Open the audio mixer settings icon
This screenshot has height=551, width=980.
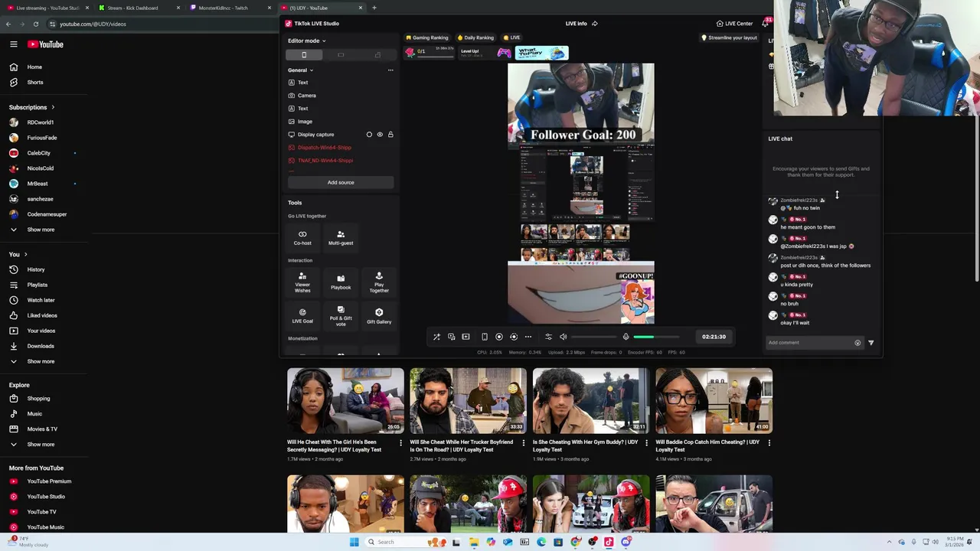(x=548, y=337)
